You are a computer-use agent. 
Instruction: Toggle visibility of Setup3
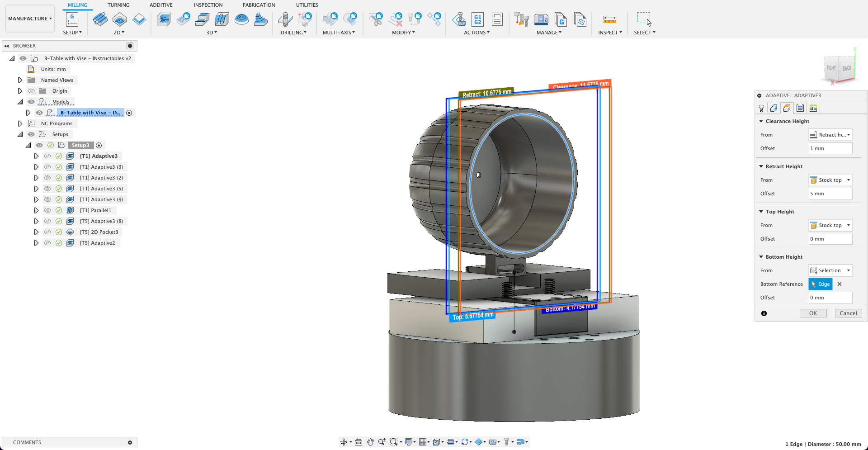pyautogui.click(x=39, y=145)
